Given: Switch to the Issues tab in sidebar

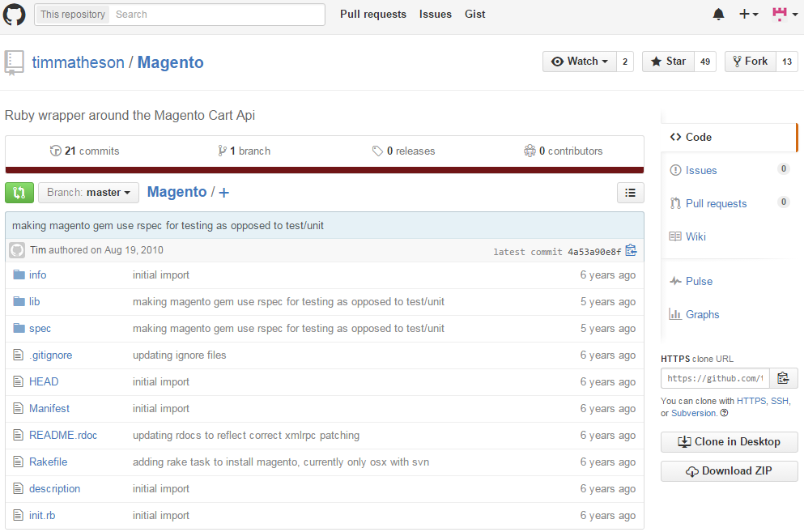Looking at the screenshot, I should (700, 171).
